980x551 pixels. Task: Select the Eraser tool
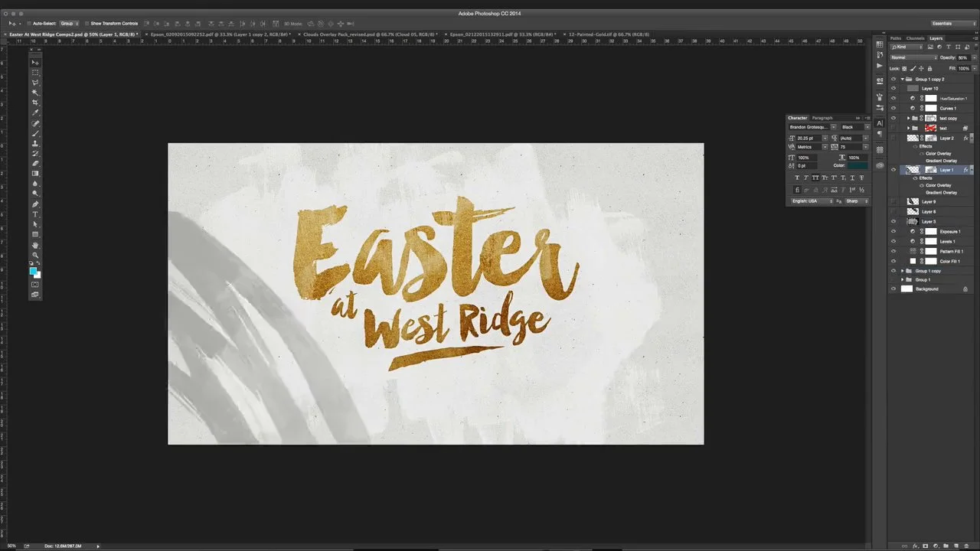[34, 163]
